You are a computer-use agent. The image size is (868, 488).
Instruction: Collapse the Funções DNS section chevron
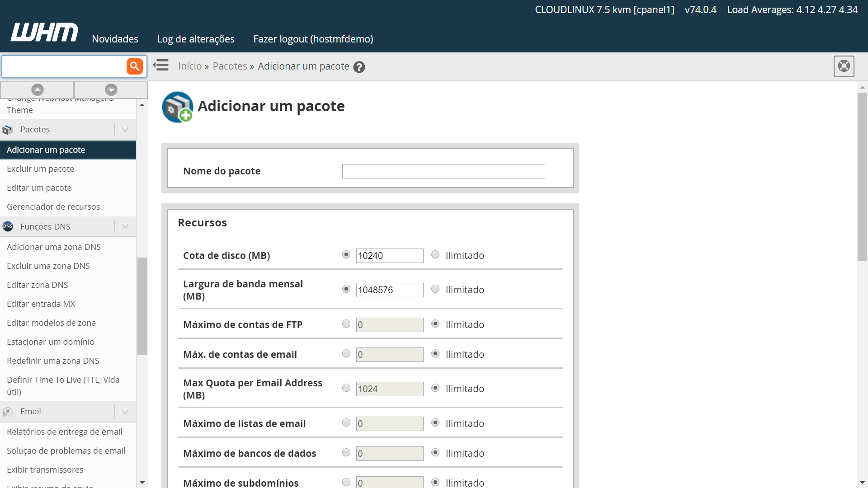coord(125,226)
